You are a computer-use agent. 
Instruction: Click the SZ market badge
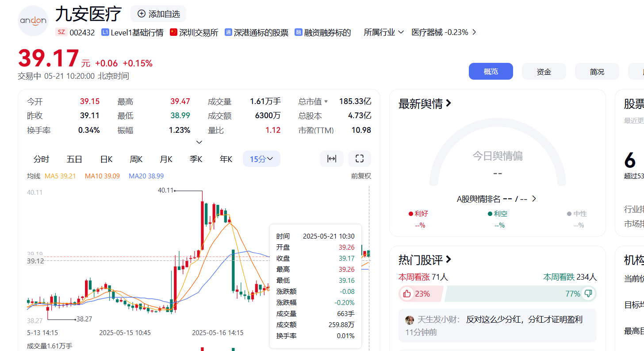point(61,32)
